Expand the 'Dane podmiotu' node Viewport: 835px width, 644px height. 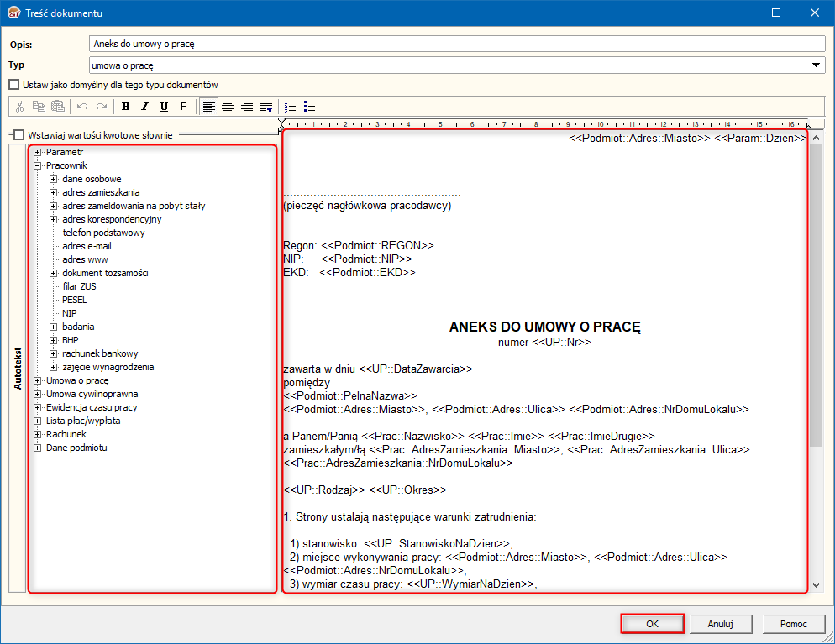[37, 448]
